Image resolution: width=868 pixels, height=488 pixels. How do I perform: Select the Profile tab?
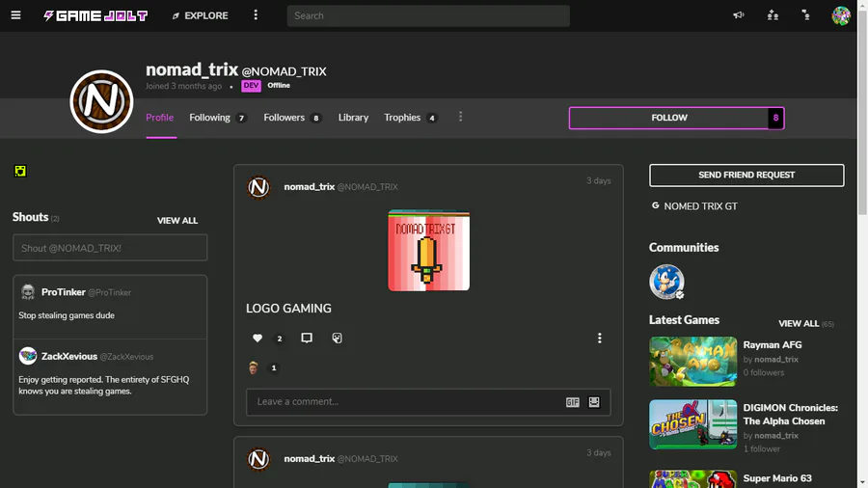[x=159, y=118]
